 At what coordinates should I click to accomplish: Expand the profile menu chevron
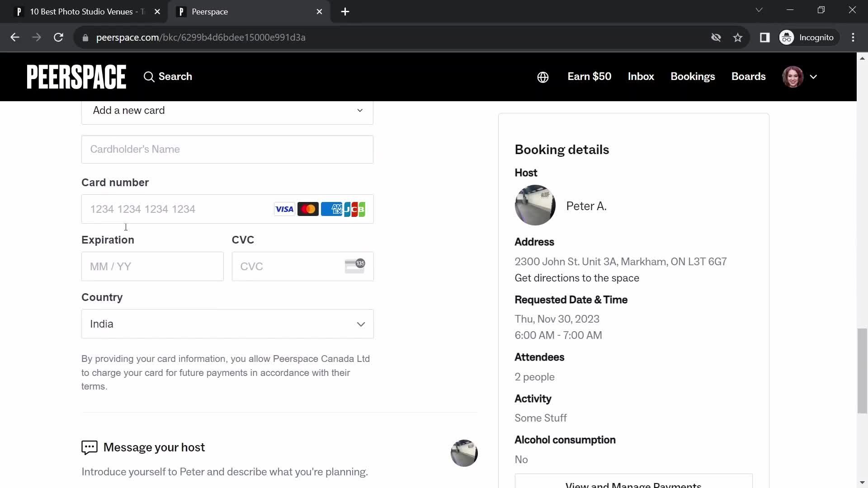813,77
